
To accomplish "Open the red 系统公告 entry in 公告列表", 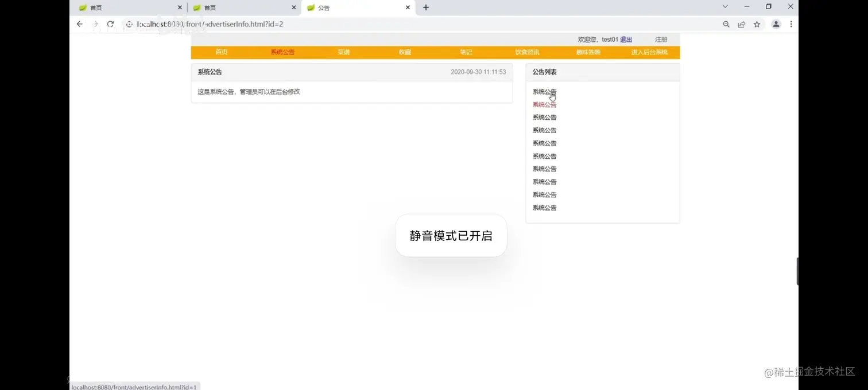I will point(544,105).
